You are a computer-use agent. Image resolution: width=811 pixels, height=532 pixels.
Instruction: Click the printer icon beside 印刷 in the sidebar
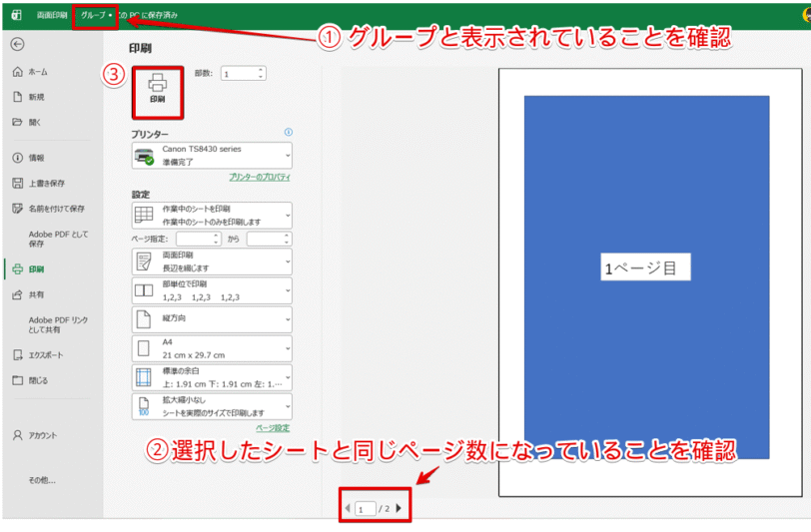18,268
